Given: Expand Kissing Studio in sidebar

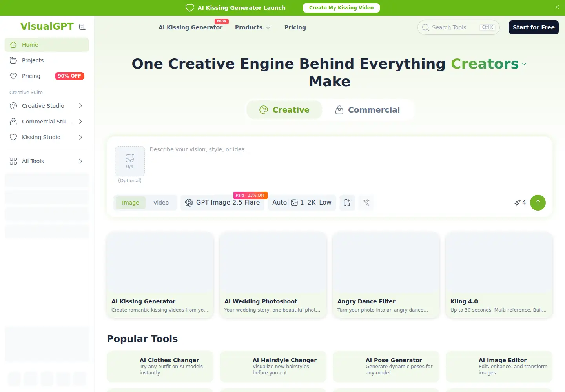Looking at the screenshot, I should click(x=47, y=137).
